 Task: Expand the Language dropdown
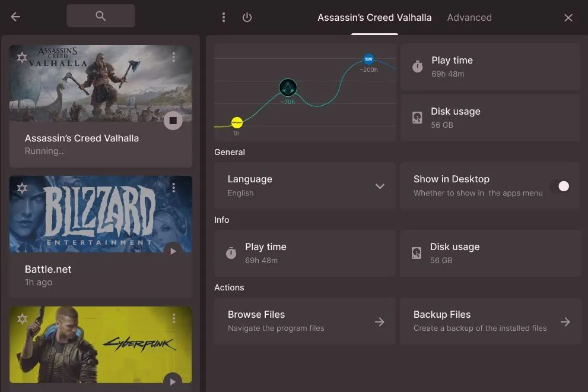pyautogui.click(x=380, y=186)
